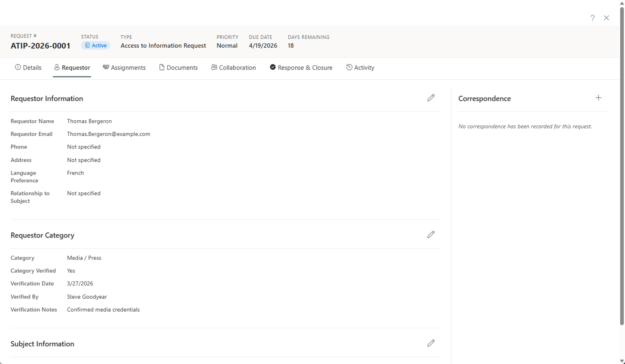Go to the Documents tab
This screenshot has height=364, width=625.
click(x=178, y=68)
